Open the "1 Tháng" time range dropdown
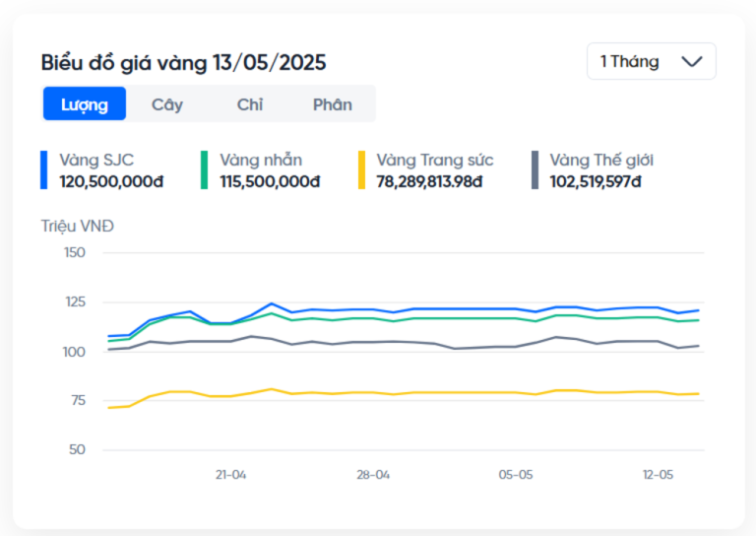 [650, 61]
